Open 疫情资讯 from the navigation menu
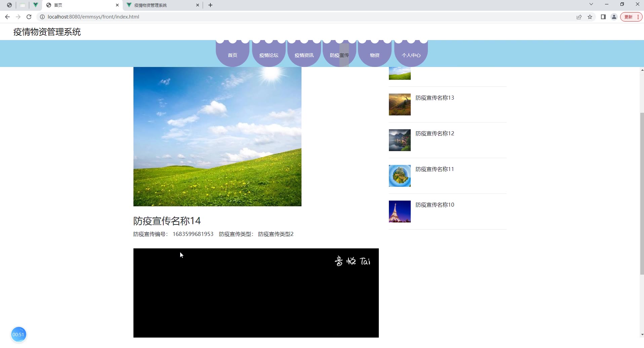 (304, 54)
